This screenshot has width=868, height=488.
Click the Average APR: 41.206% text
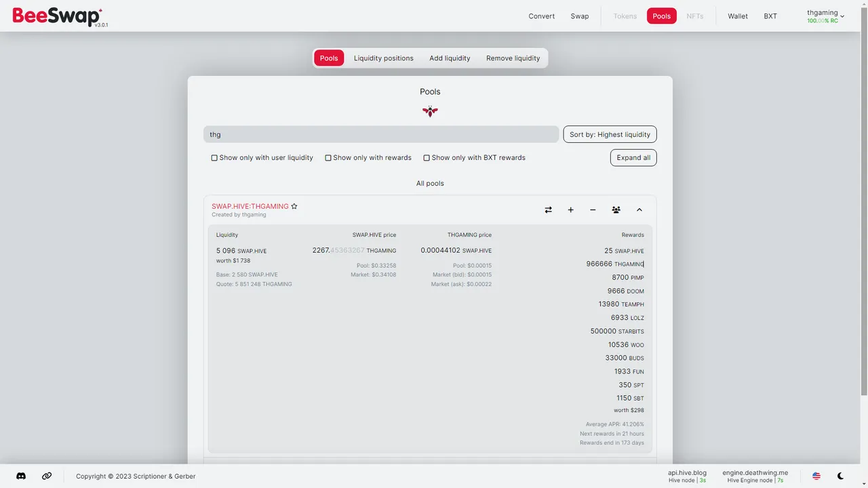(x=615, y=424)
